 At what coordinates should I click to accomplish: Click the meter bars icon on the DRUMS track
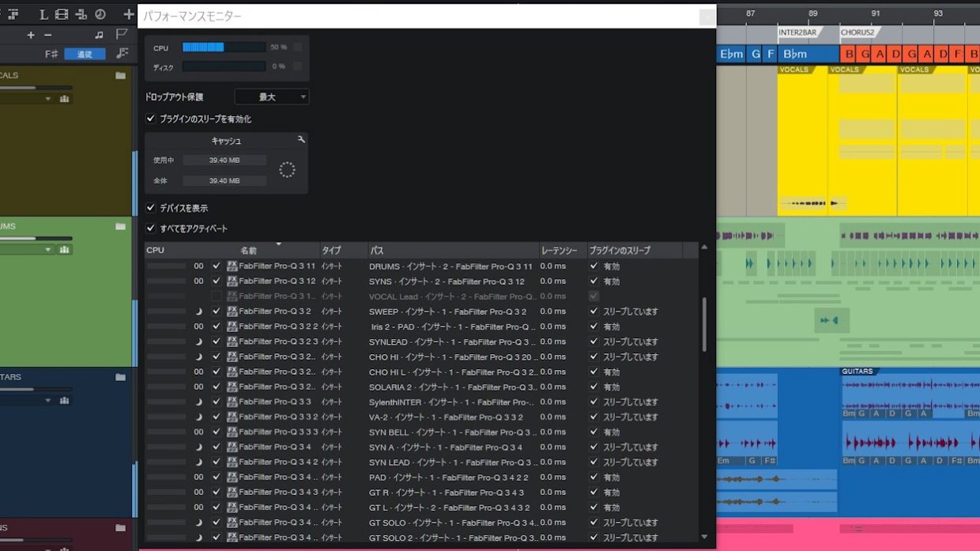[x=64, y=250]
